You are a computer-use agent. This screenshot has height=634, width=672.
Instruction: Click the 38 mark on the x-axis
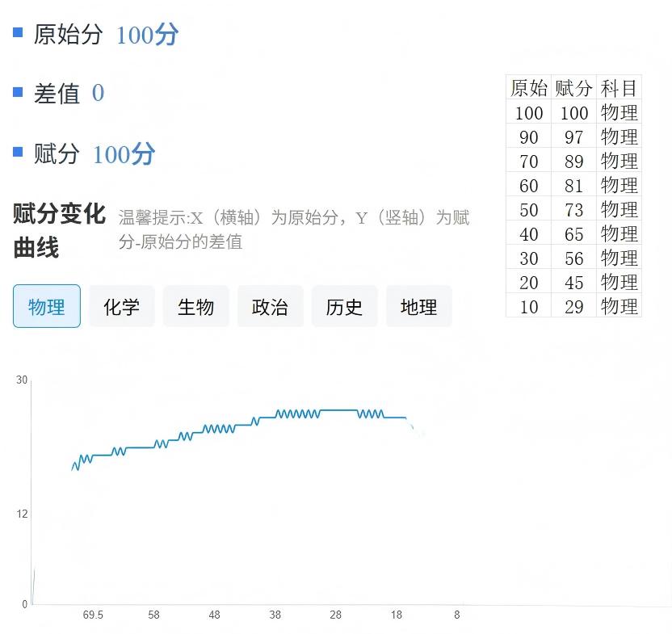tap(275, 615)
